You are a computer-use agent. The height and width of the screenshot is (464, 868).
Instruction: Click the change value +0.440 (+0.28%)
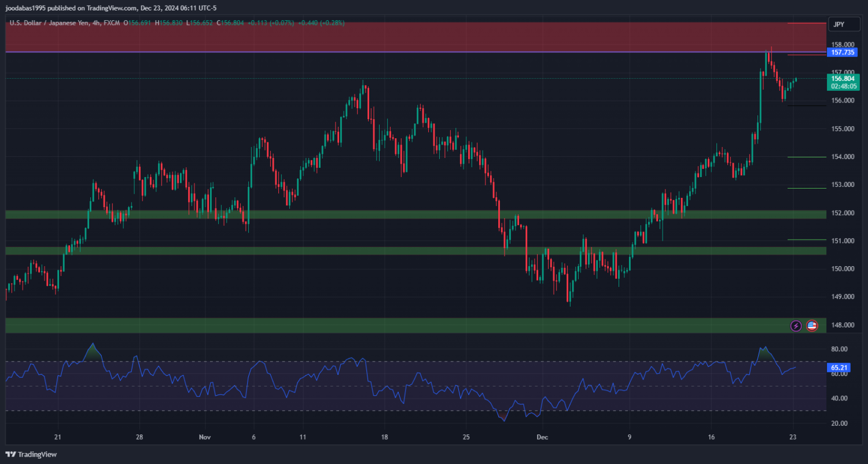tap(321, 23)
